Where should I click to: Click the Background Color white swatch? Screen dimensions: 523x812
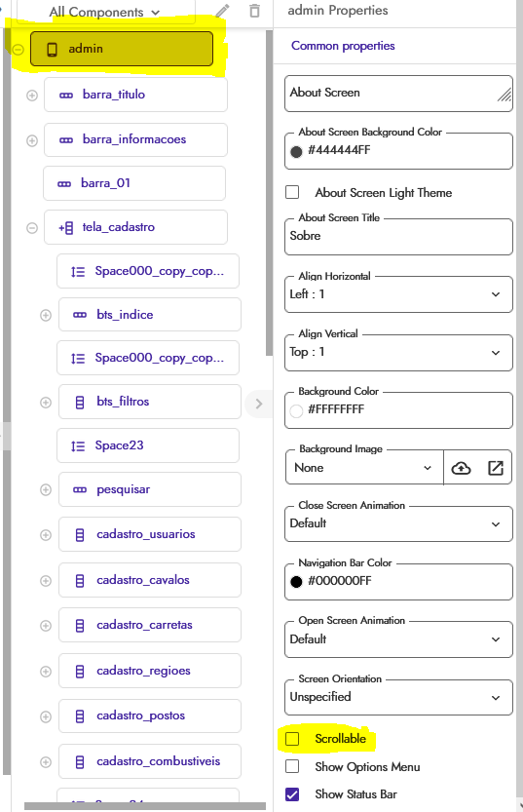pyautogui.click(x=296, y=411)
